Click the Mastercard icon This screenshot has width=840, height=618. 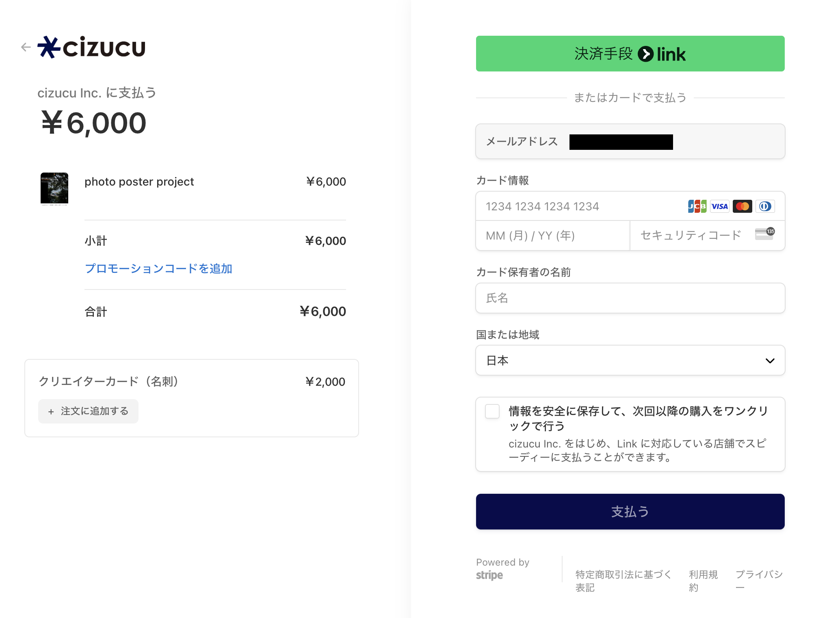pyautogui.click(x=742, y=206)
